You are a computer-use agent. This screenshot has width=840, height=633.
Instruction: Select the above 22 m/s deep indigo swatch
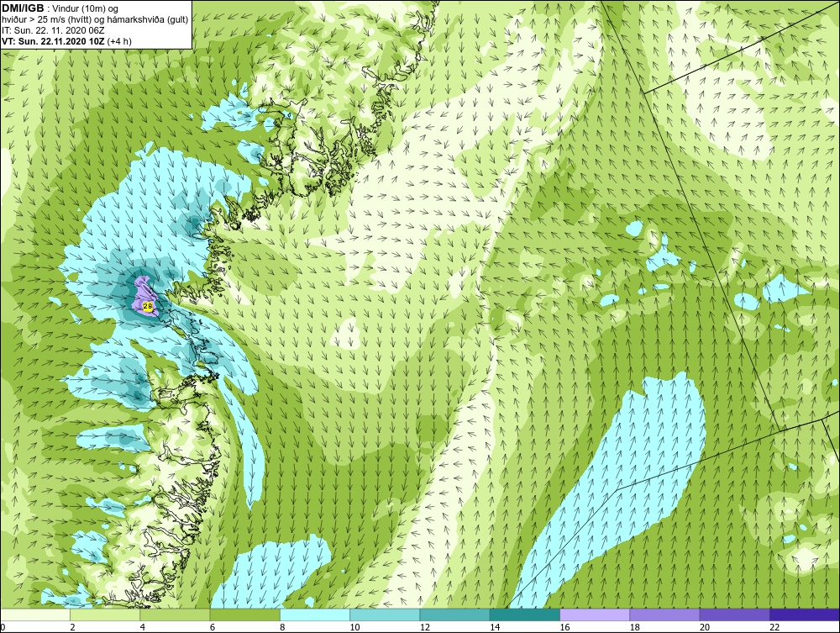coord(805,615)
